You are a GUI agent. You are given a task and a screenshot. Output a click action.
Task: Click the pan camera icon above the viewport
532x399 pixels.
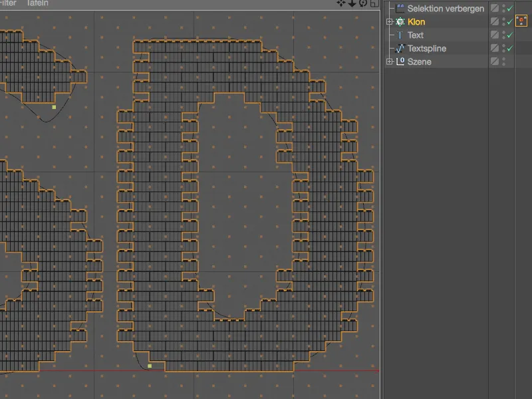point(340,3)
